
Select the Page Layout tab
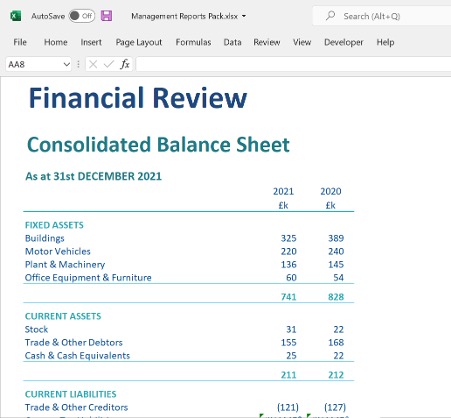tap(139, 42)
